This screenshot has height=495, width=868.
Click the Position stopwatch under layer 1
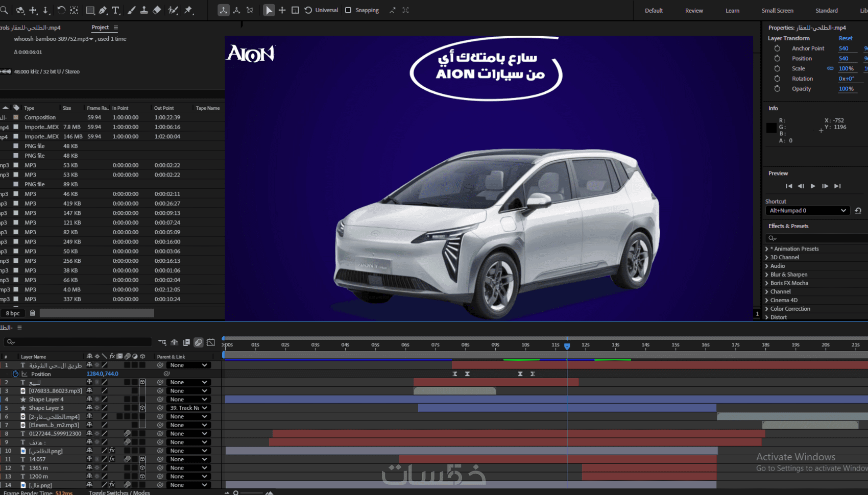(x=16, y=374)
